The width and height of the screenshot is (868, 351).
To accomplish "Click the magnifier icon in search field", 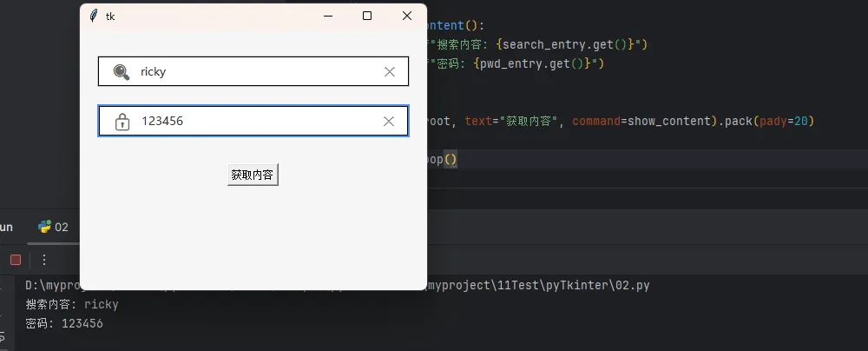I will tap(122, 72).
